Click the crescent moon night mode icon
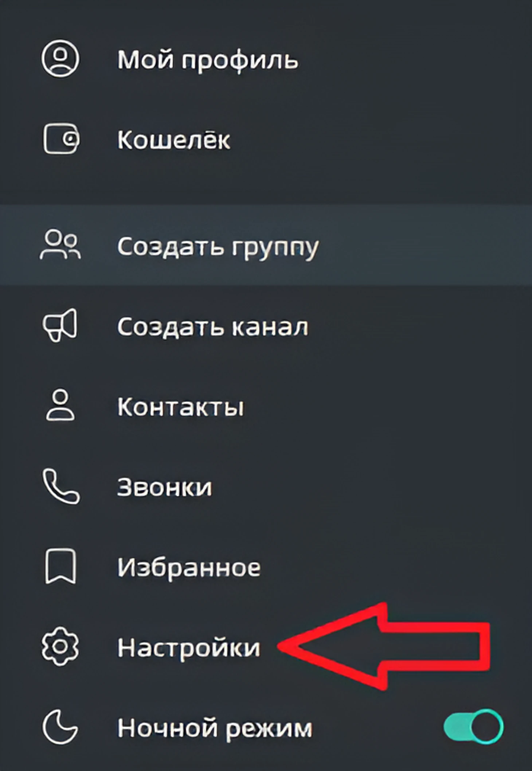Viewport: 532px width, 771px height. [x=60, y=727]
